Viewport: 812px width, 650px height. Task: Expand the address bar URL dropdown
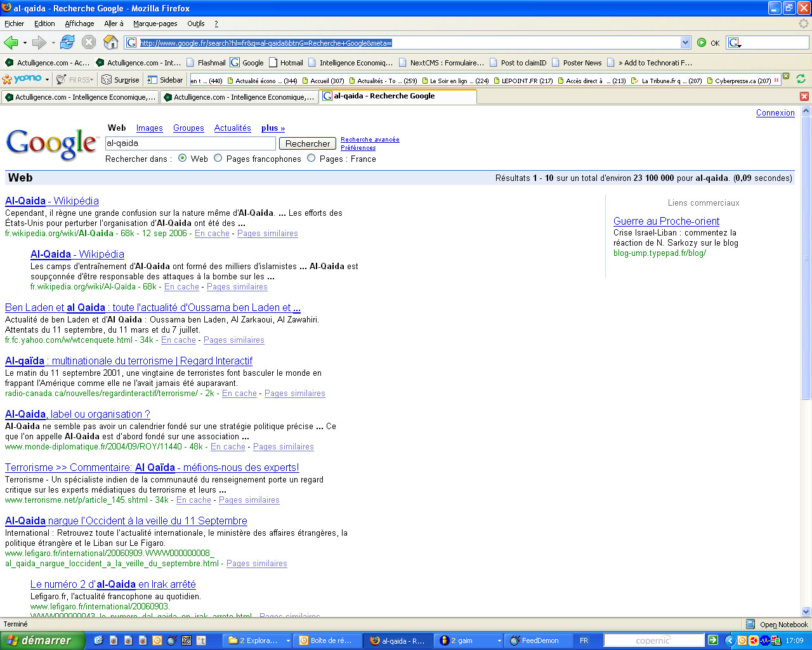(685, 43)
